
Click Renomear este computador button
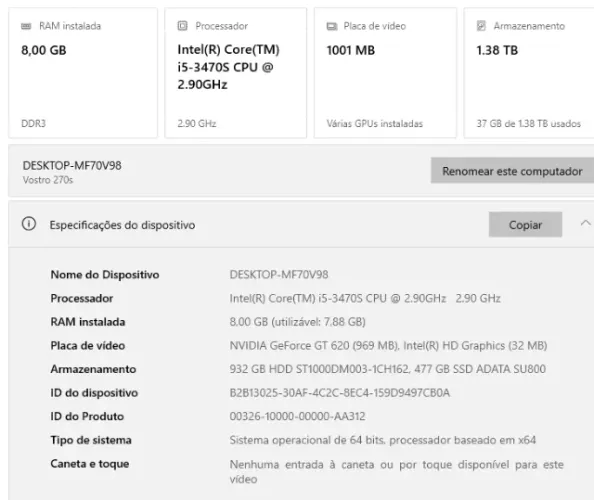coord(512,171)
